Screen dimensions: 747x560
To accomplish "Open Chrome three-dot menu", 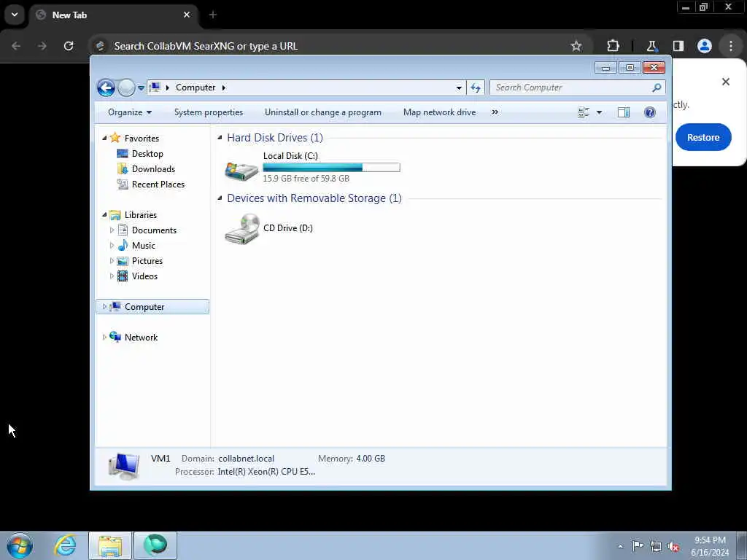I will [x=731, y=46].
